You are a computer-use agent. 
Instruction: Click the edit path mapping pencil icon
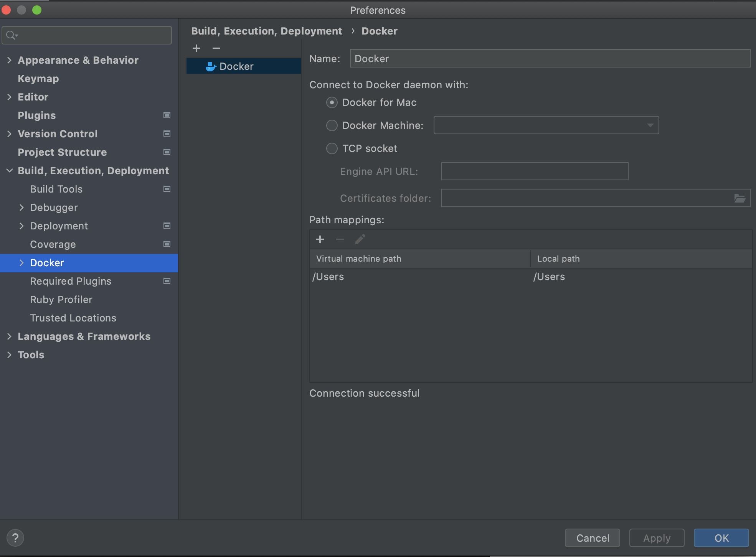click(x=360, y=239)
